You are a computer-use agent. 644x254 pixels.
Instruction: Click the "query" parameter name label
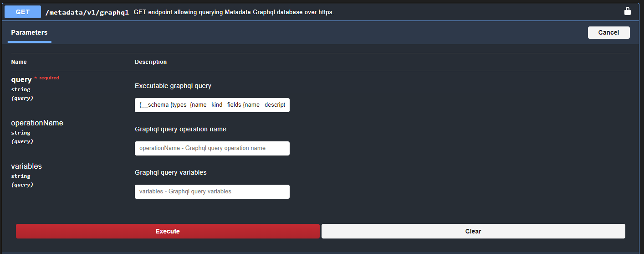click(21, 79)
